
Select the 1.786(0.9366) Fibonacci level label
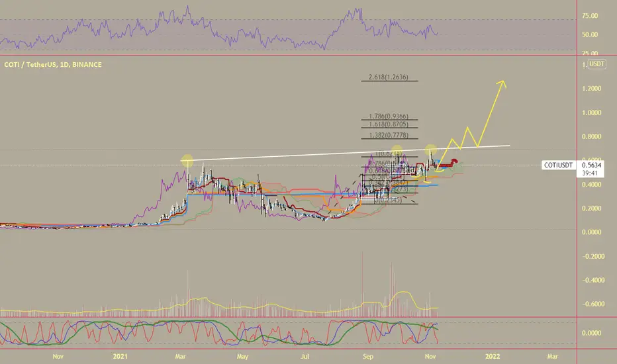389,116
